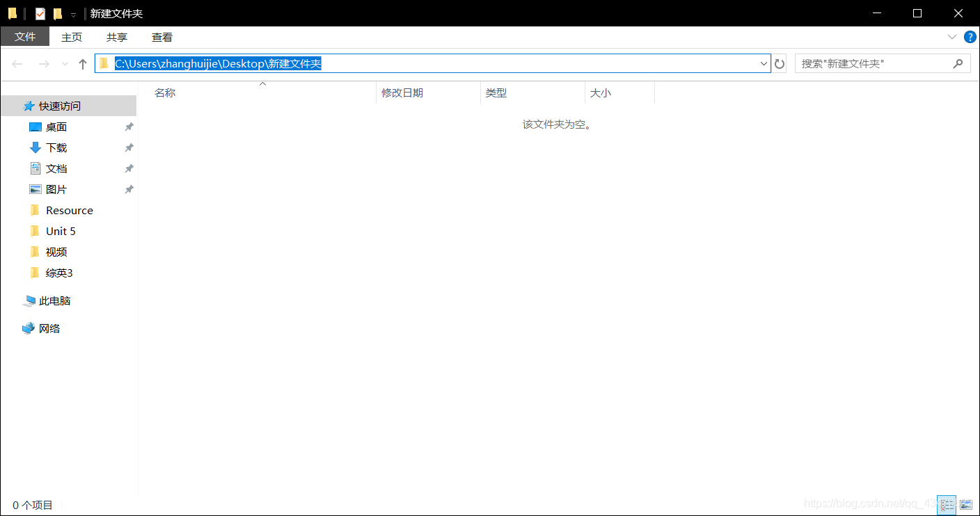
Task: Refresh the current folder view
Action: [x=780, y=64]
